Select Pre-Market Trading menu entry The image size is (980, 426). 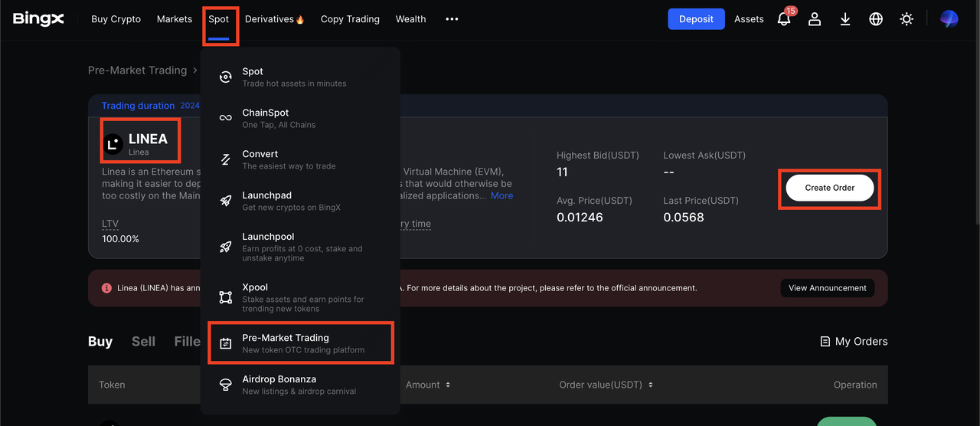pyautogui.click(x=300, y=343)
